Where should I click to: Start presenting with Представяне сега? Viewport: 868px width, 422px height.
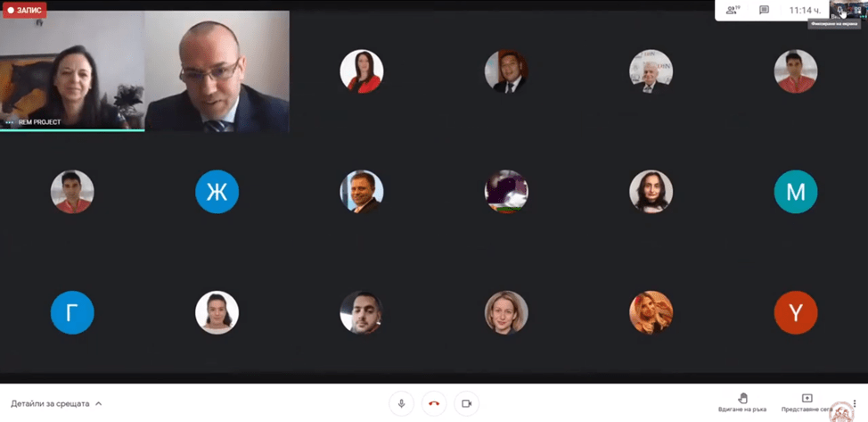[x=807, y=402]
